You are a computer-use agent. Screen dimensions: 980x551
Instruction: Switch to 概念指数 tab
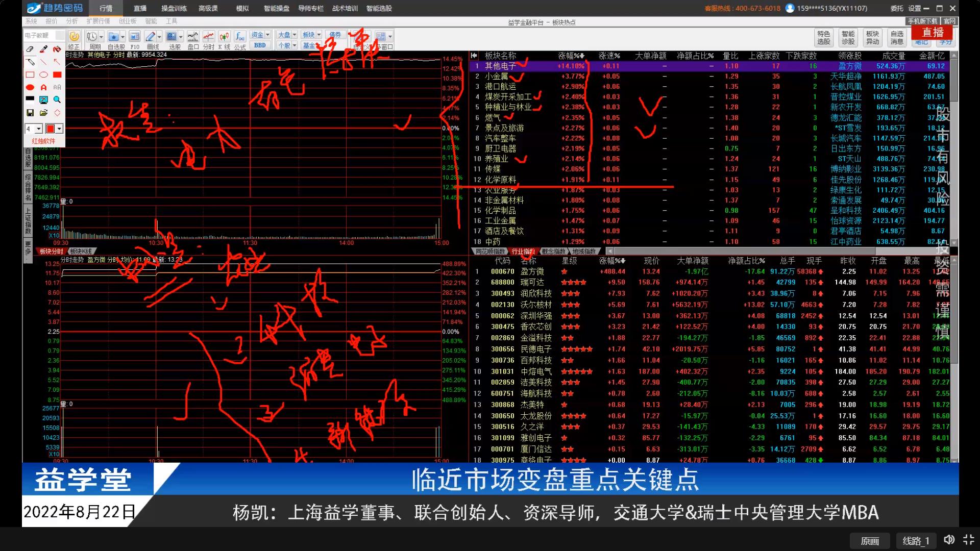coord(554,252)
